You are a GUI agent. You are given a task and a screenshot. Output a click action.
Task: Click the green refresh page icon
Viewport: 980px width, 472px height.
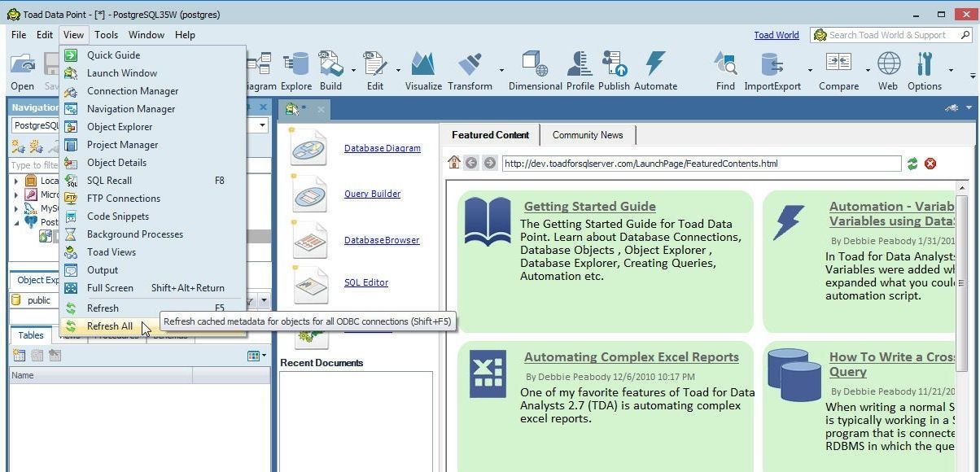coord(912,164)
